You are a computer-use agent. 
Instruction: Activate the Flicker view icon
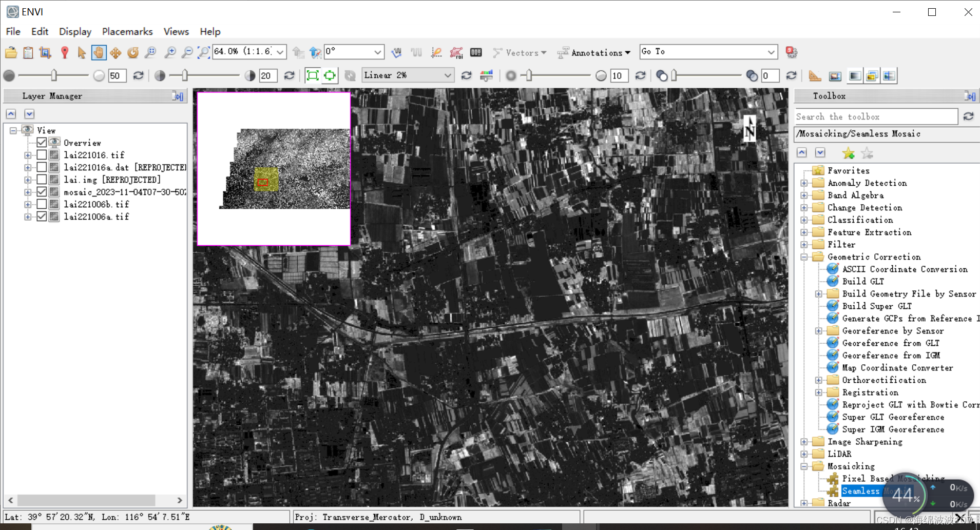(x=872, y=76)
